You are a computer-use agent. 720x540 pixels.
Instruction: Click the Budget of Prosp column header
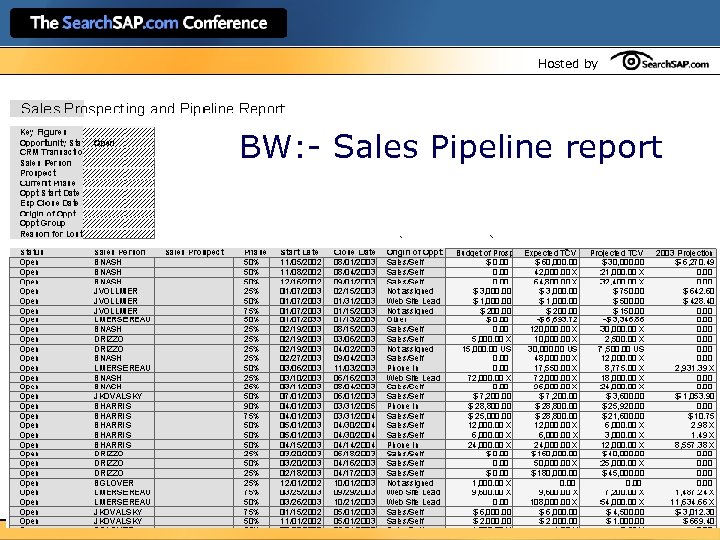pyautogui.click(x=484, y=253)
